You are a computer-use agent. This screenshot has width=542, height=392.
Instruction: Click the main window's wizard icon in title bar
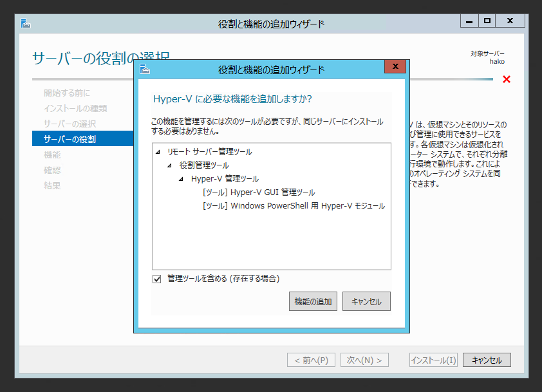tap(26, 24)
